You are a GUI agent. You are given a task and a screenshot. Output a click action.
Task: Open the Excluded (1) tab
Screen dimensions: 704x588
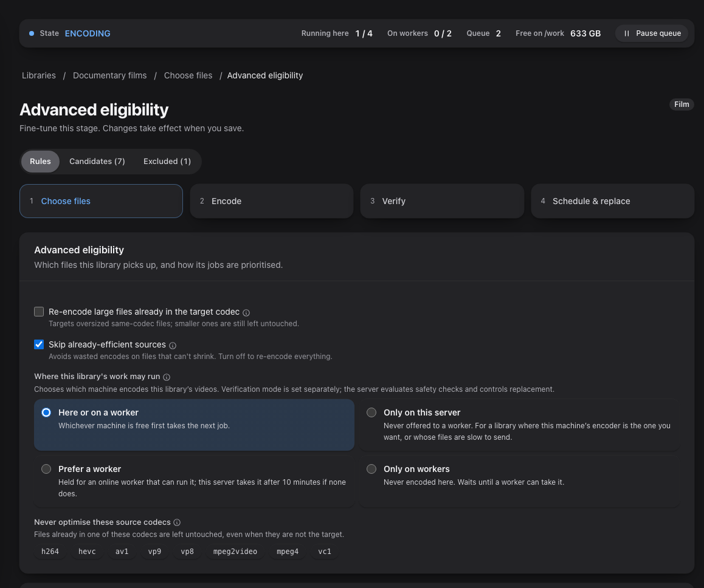[x=167, y=162]
